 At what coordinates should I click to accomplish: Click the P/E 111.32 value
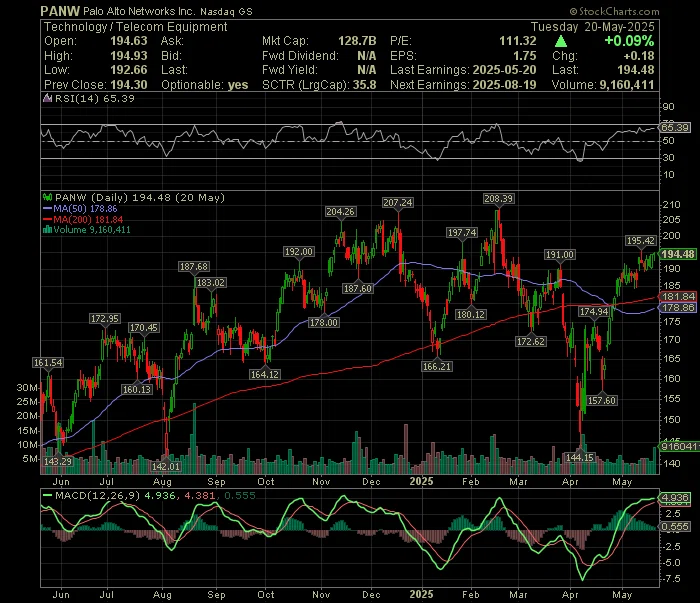point(518,41)
